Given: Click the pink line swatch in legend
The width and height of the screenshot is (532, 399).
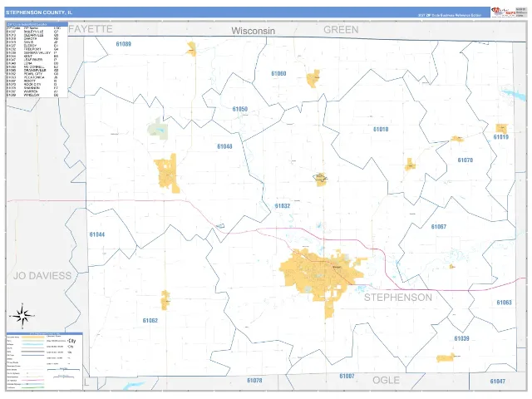Looking at the screenshot, I should (x=33, y=381).
